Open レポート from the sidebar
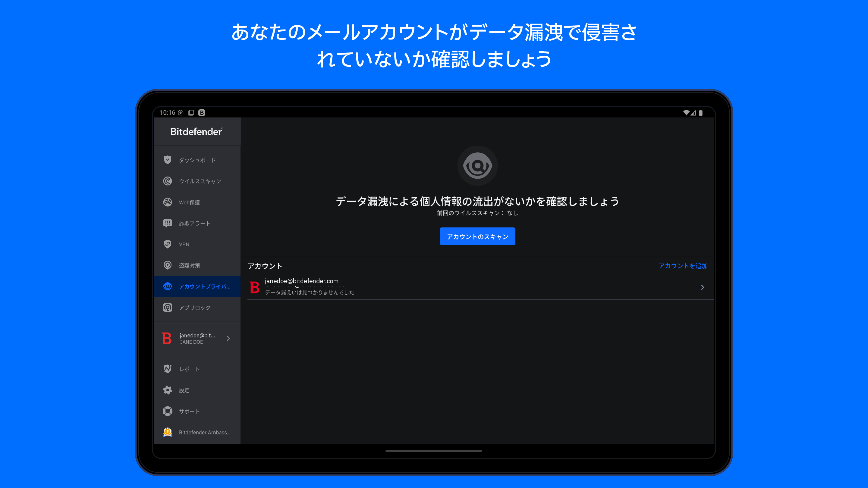The height and width of the screenshot is (488, 868). coord(197,369)
